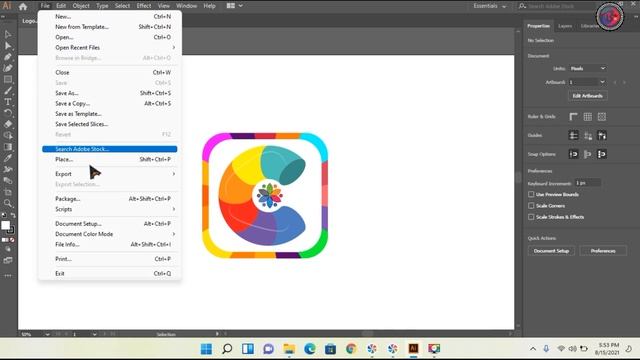Toggle the lock guides button
640x360 pixels.
tap(588, 135)
